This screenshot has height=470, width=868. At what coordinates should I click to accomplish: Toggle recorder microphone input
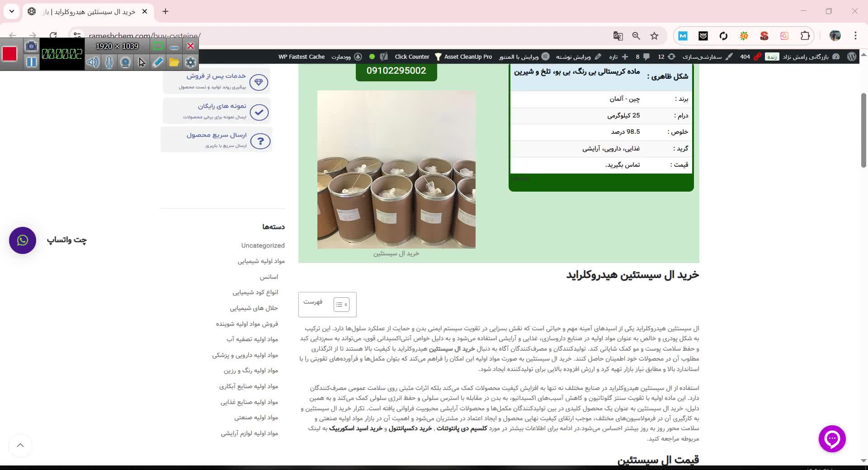tap(109, 62)
